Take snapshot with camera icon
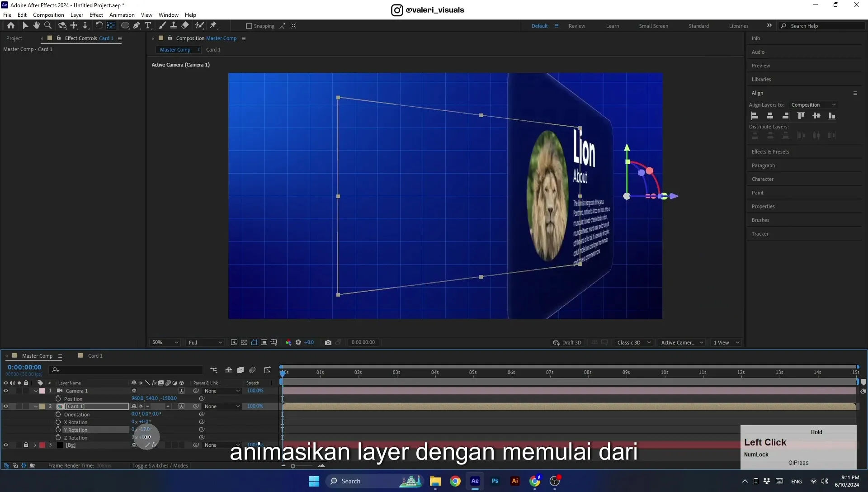This screenshot has height=492, width=868. pos(328,342)
